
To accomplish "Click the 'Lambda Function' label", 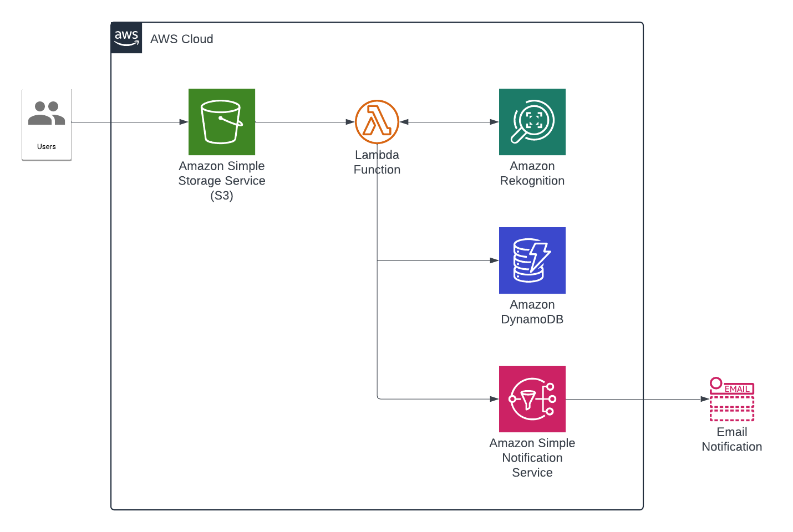I will point(377,162).
